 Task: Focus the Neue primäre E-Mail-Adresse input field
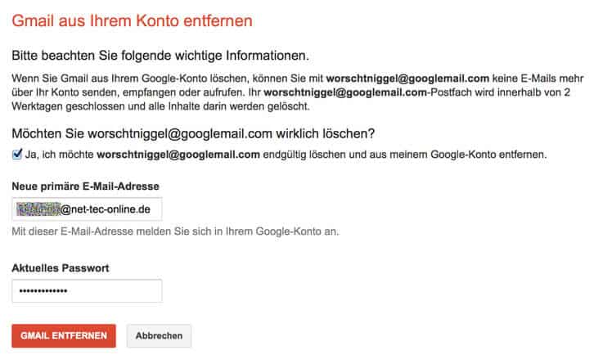tap(87, 209)
